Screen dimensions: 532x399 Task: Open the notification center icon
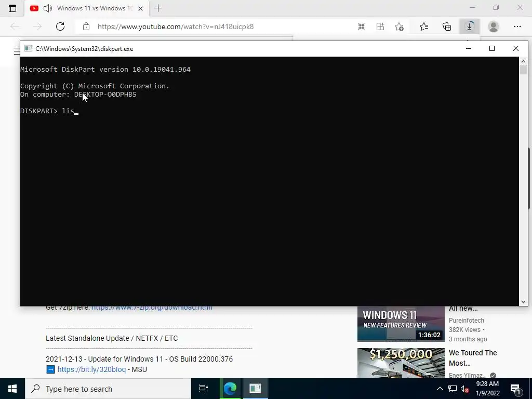pyautogui.click(x=515, y=389)
